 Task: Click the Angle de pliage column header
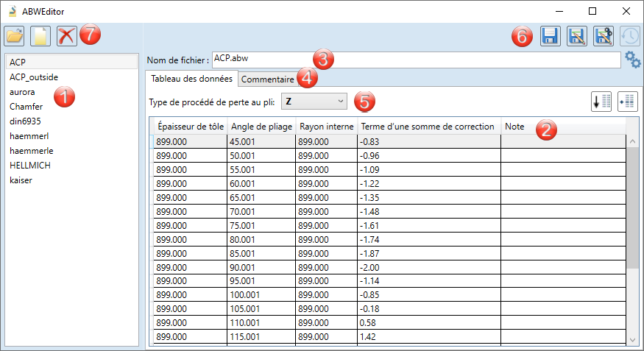(x=261, y=127)
